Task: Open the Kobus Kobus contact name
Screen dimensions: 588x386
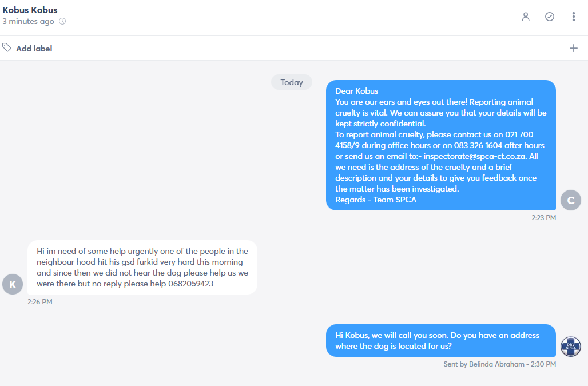Action: (x=30, y=10)
